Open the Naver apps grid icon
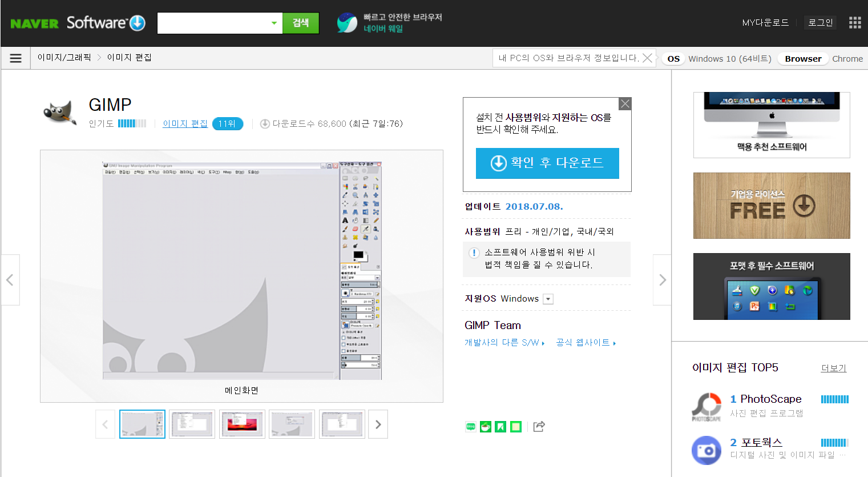This screenshot has height=477, width=868. tap(854, 23)
